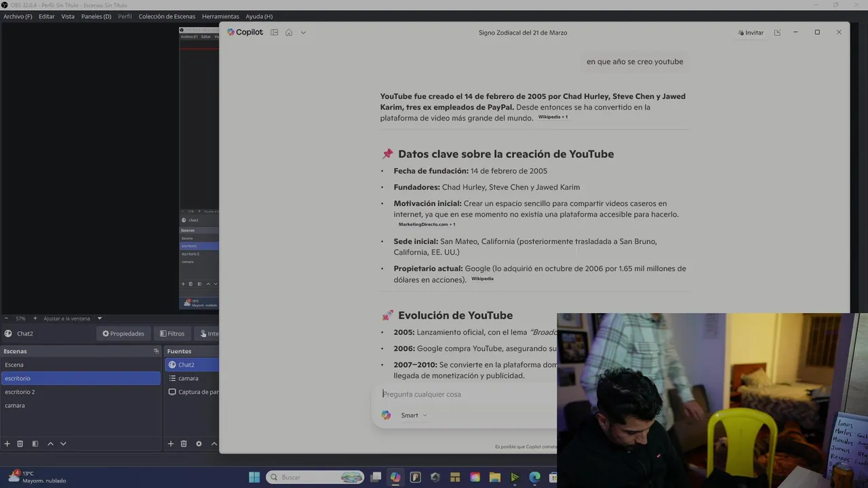
Task: Expand the chevron next to Copilot home
Action: [303, 33]
